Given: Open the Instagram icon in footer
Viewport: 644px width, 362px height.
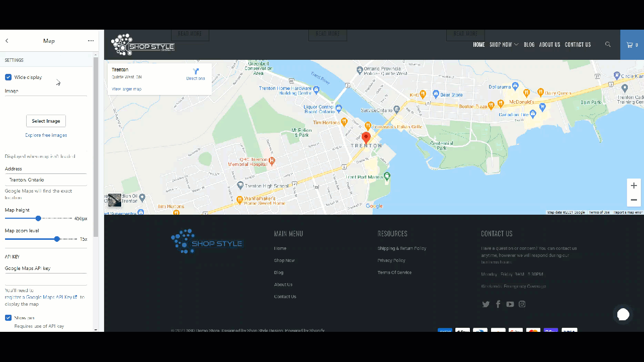Looking at the screenshot, I should coord(522,304).
